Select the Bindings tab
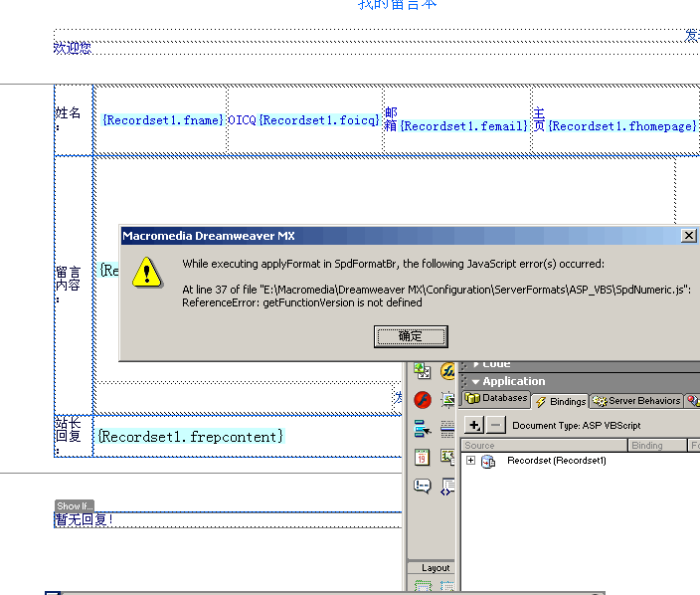 [x=560, y=401]
